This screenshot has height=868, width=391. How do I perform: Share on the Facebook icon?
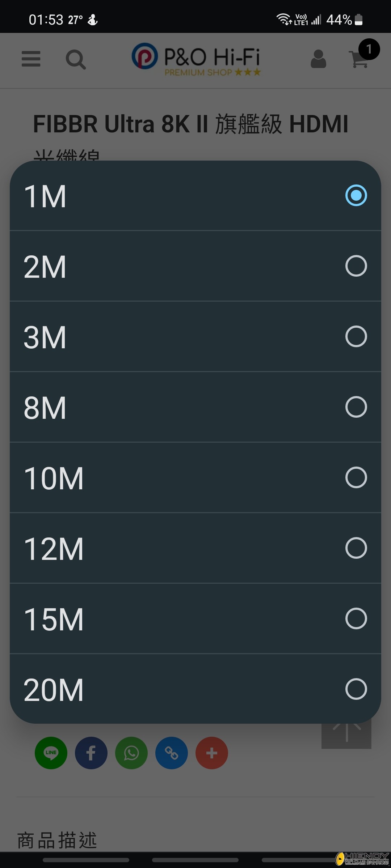coord(91,753)
